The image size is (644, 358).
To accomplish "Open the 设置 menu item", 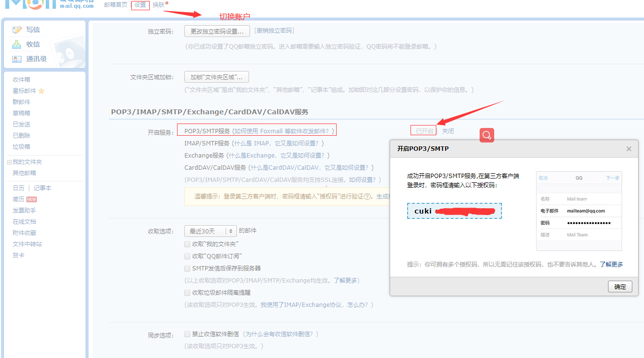I will click(140, 5).
